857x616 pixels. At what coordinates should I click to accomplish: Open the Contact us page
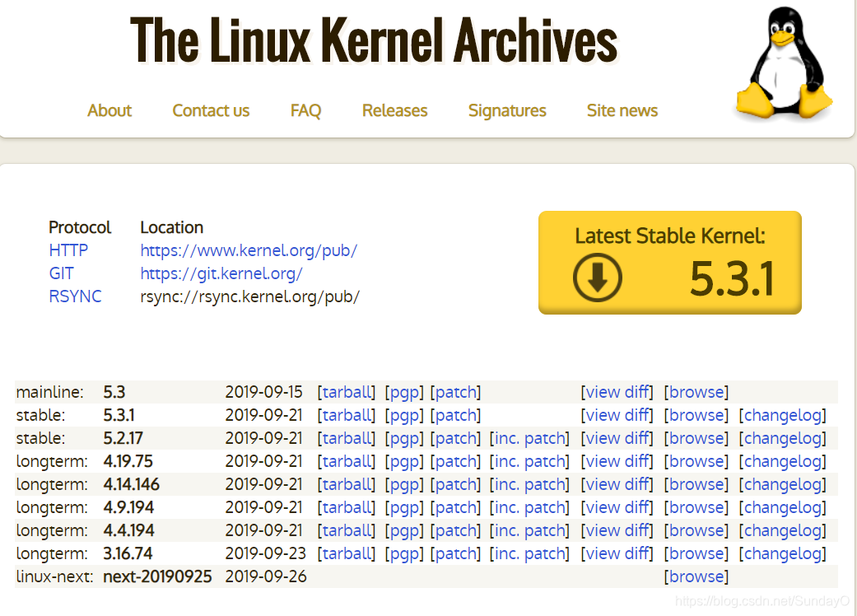[x=211, y=110]
